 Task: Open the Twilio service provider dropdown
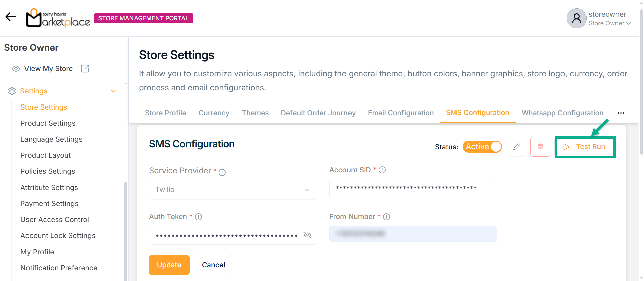(233, 190)
